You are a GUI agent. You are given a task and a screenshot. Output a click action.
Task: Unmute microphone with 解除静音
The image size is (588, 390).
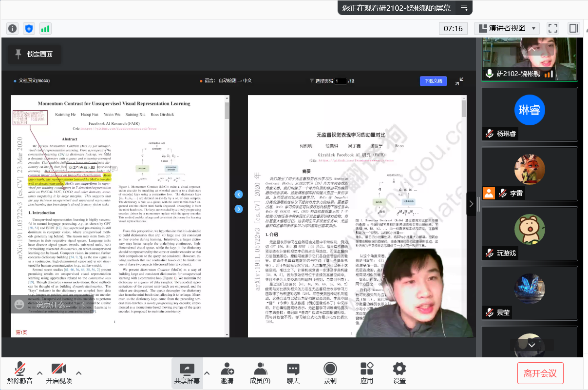pyautogui.click(x=20, y=373)
